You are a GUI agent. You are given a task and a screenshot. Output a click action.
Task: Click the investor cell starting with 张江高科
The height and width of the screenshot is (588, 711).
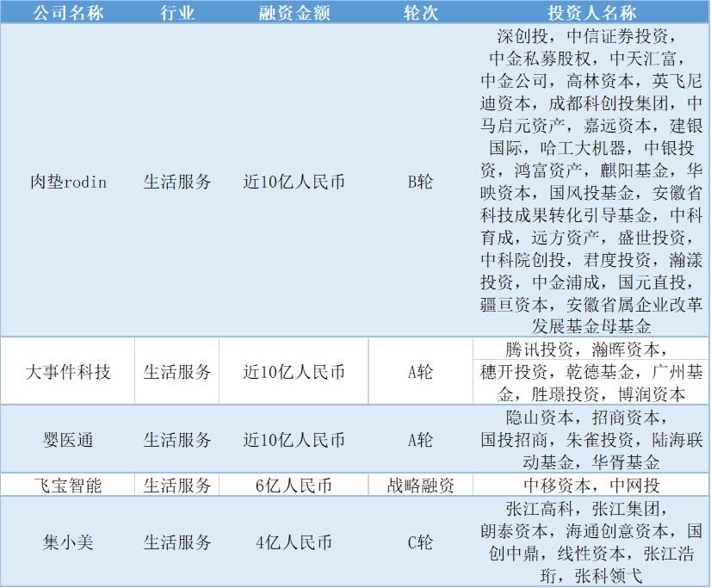point(591,542)
